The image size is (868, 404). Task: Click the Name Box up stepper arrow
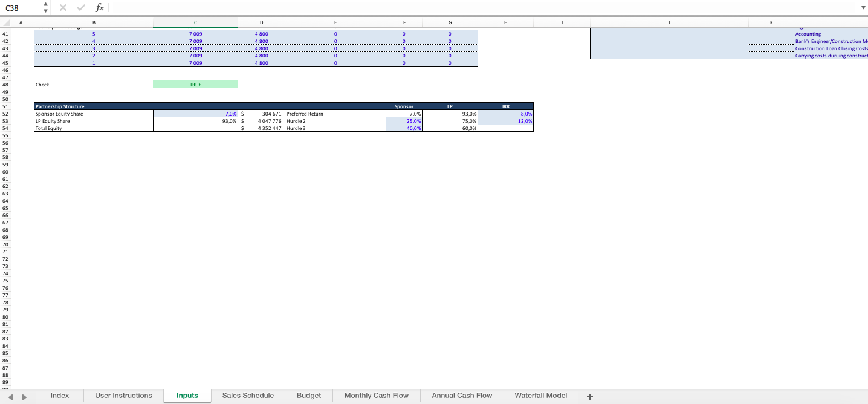[45, 4]
